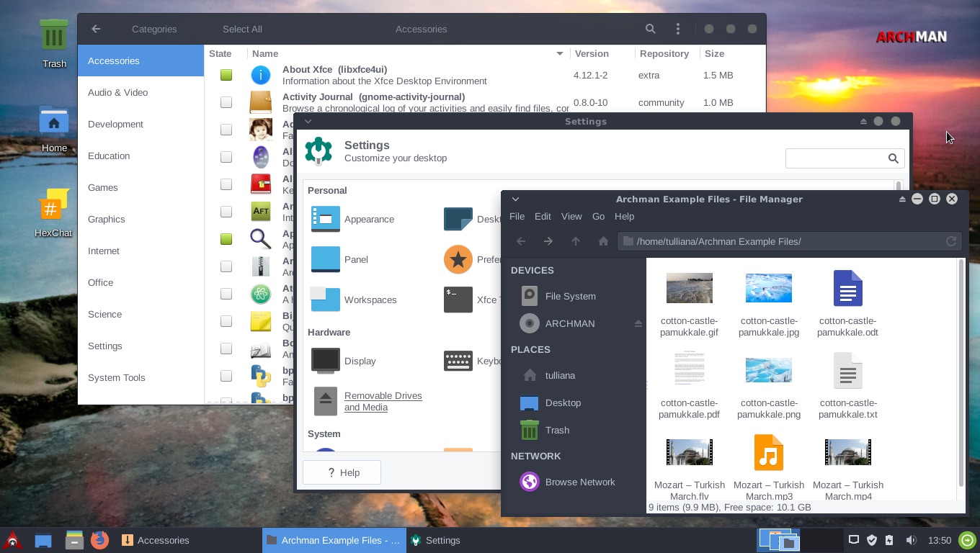Open the Settings window title menu arrow
This screenshot has width=980, height=553.
[308, 122]
